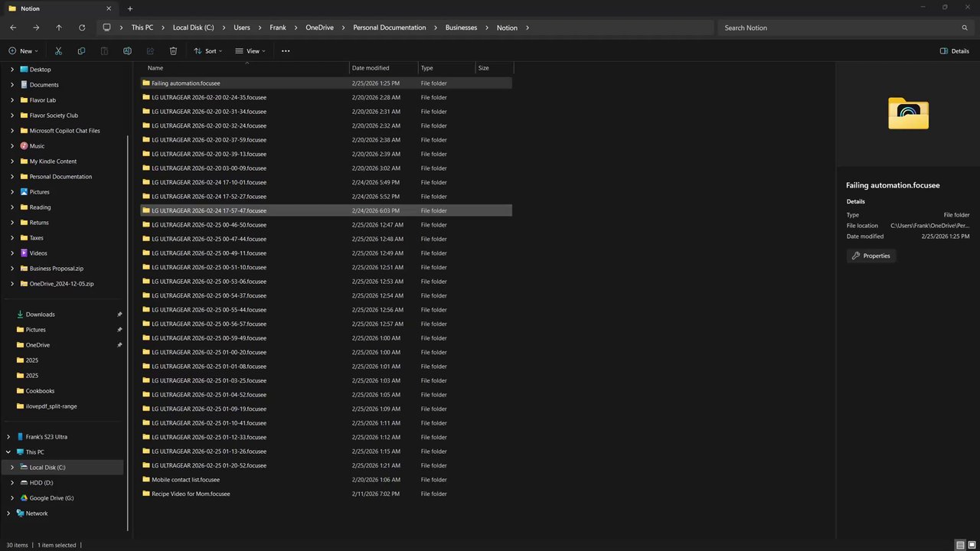Open Flavor Society Club folder
The image size is (980, 551).
(54, 116)
